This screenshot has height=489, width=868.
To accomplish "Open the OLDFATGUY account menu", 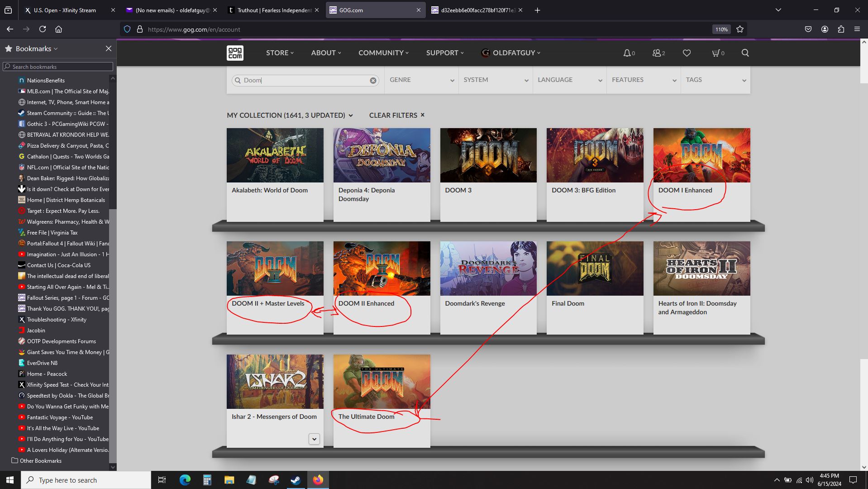I will (x=511, y=53).
